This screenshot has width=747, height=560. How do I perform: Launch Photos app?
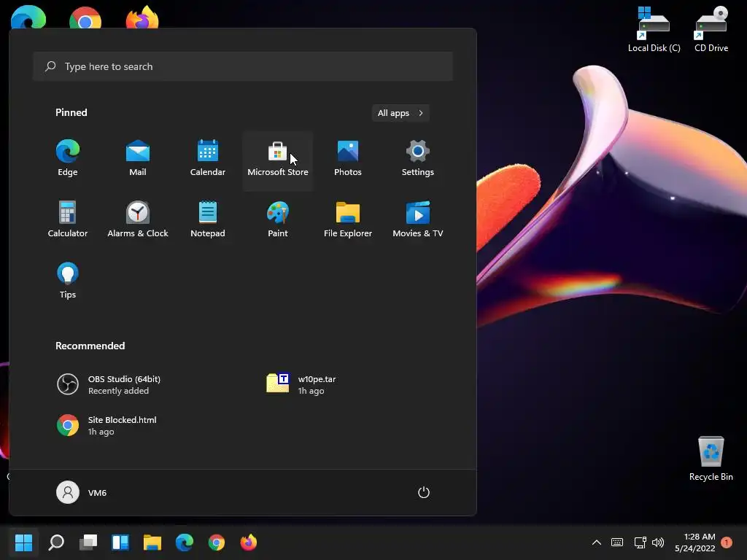click(x=348, y=160)
